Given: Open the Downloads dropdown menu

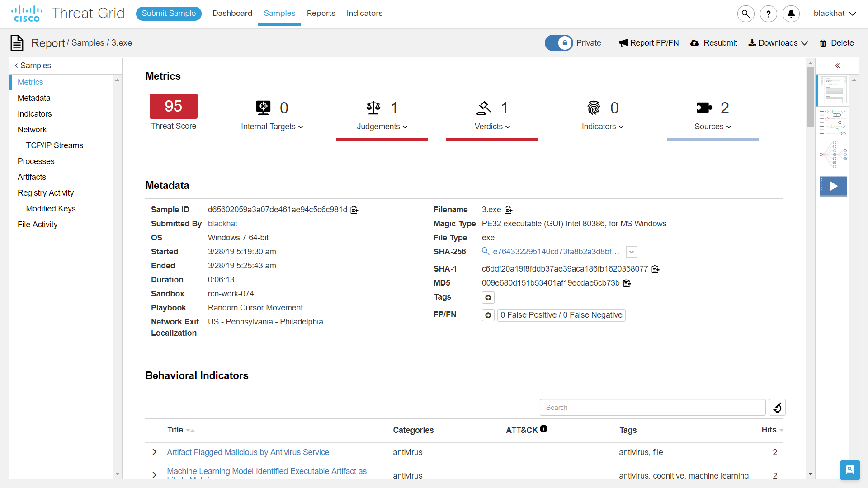Looking at the screenshot, I should point(778,43).
